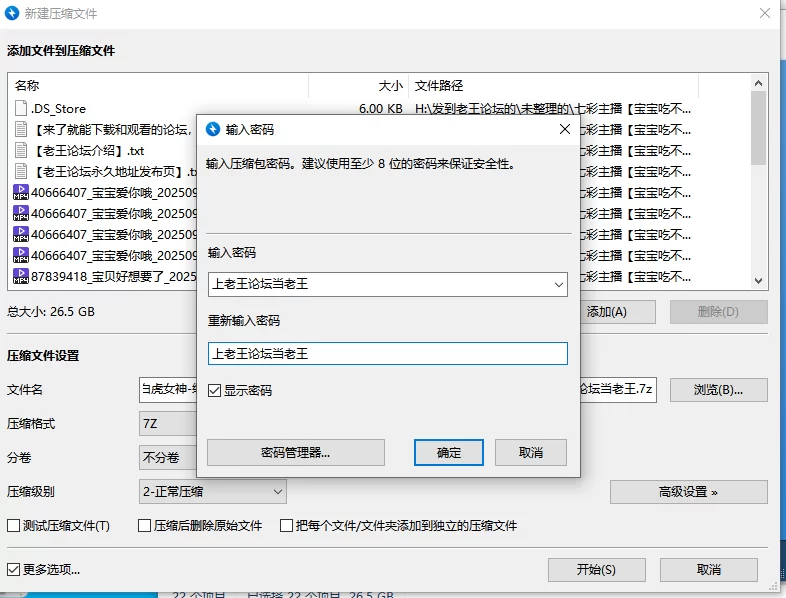Image resolution: width=786 pixels, height=598 pixels.
Task: Click the 添加(A) button
Action: [x=618, y=312]
